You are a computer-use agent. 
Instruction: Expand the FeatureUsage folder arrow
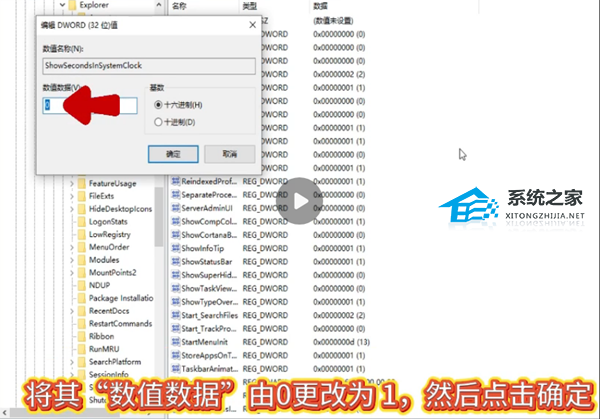[72, 184]
